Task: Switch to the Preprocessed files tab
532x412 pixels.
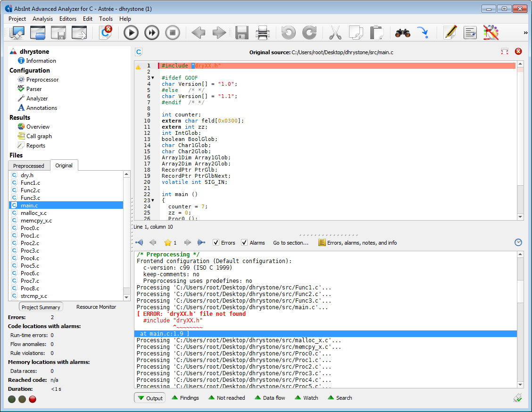Action: [x=28, y=166]
